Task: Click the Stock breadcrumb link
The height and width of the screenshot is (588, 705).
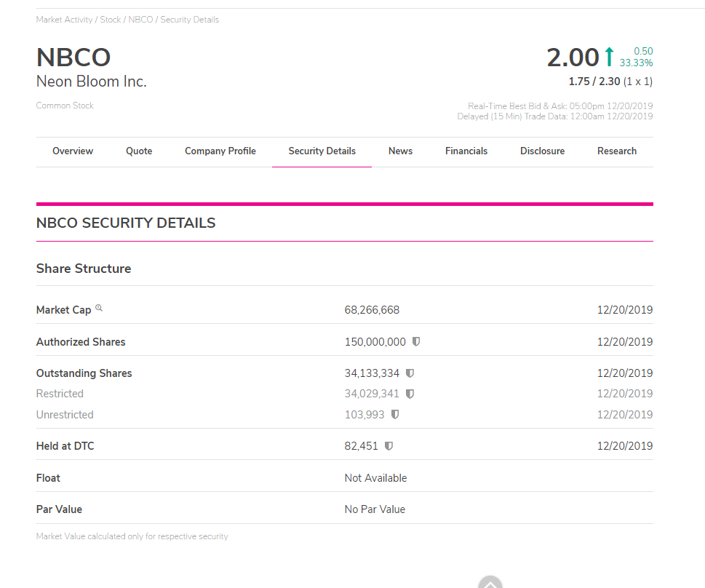Action: tap(111, 20)
